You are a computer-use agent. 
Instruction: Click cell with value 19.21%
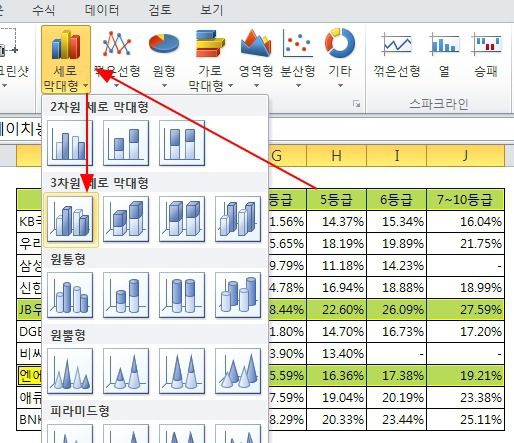coord(465,375)
